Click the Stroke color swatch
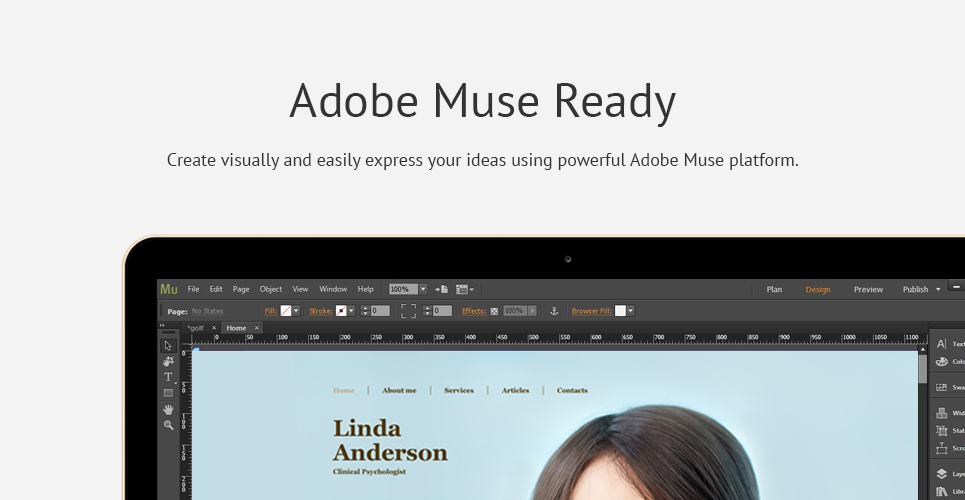Screen dimensions: 965x500 (341, 311)
